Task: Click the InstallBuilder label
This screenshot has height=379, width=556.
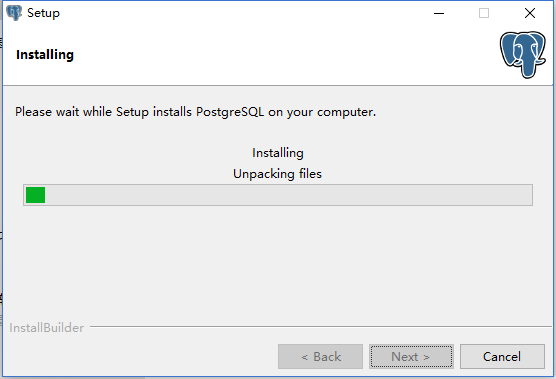Action: coord(46,328)
